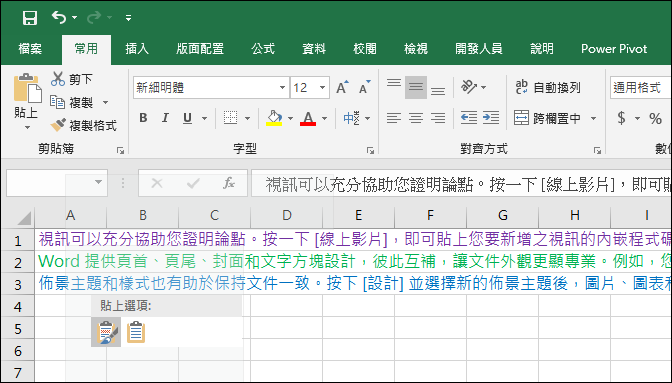Open the borders dropdown arrow
Viewport: 672px width, 383px height.
(x=247, y=118)
